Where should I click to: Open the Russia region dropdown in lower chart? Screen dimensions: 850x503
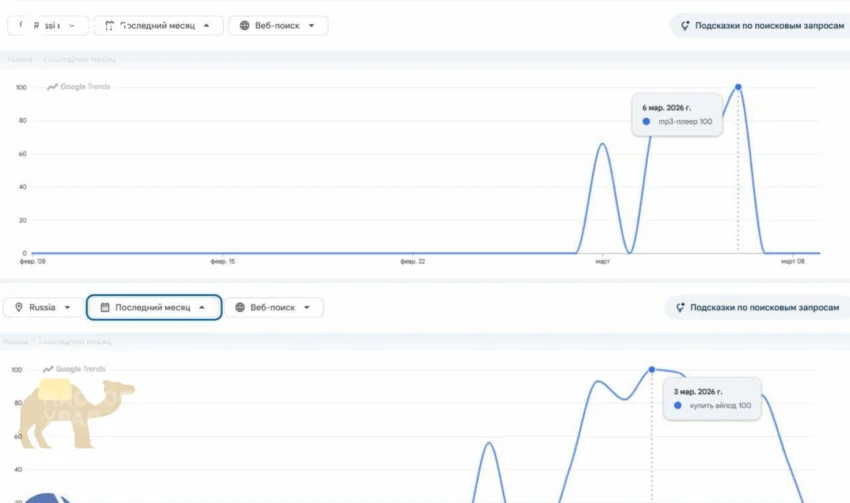(x=43, y=307)
